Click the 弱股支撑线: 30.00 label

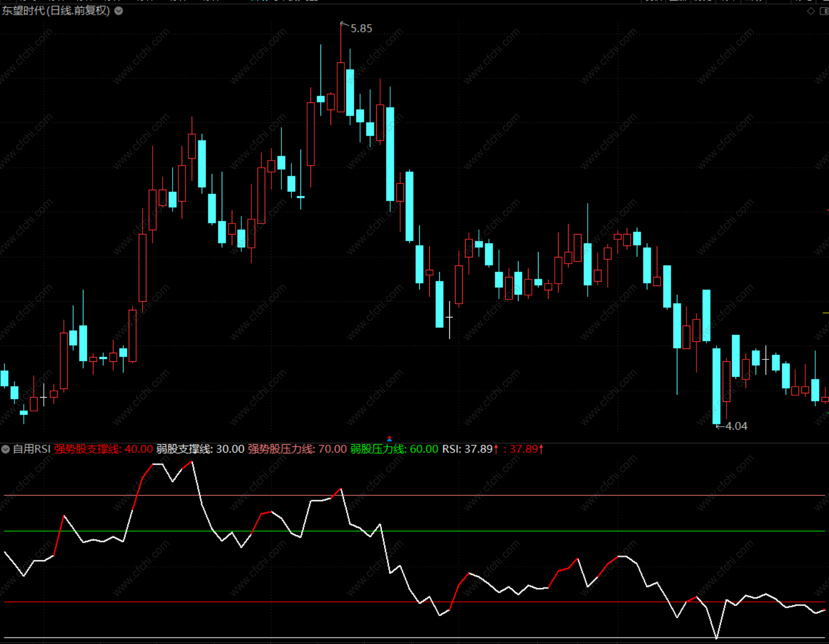coord(200,449)
